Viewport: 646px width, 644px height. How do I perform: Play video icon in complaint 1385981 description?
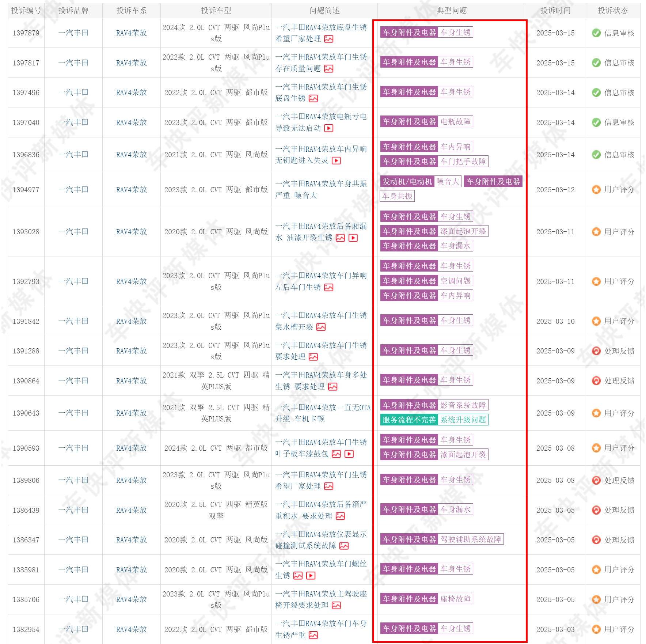click(x=311, y=576)
